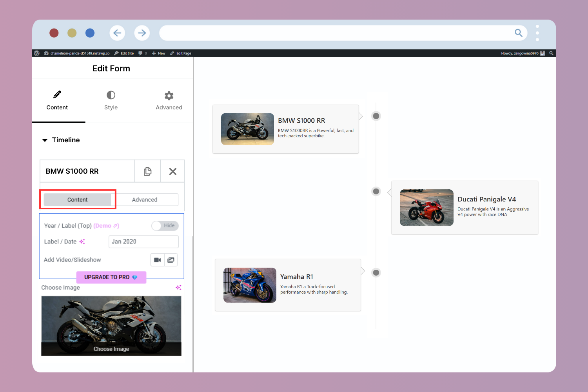Go back with the browser back arrow

pyautogui.click(x=117, y=33)
